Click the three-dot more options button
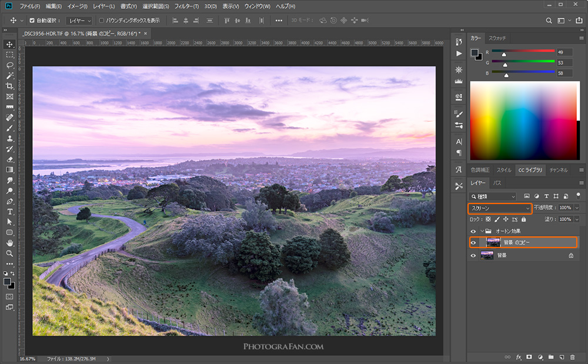Viewport: 588px width, 364px height. (279, 21)
